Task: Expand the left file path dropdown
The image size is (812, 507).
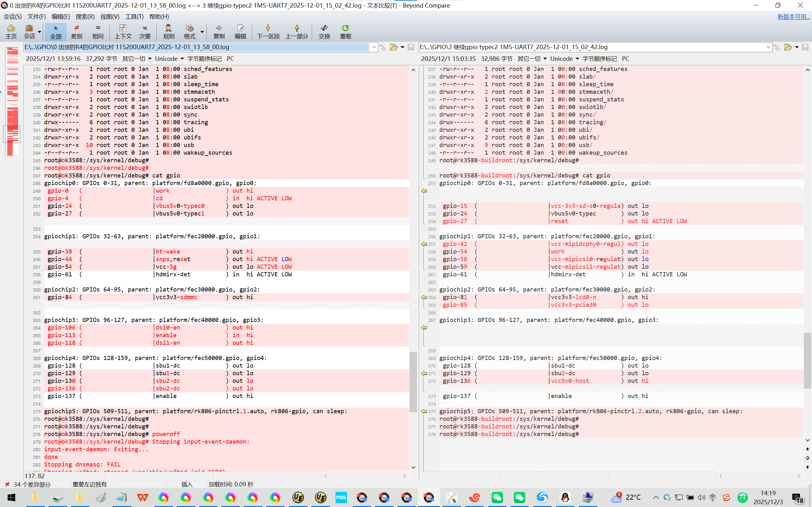Action: tap(374, 47)
